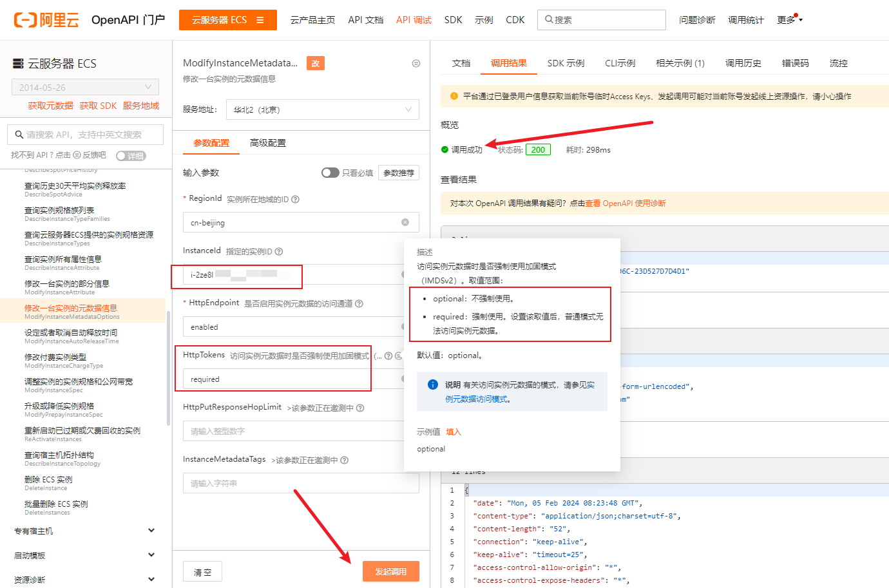Go to 云产品主页
The image size is (889, 588).
312,20
